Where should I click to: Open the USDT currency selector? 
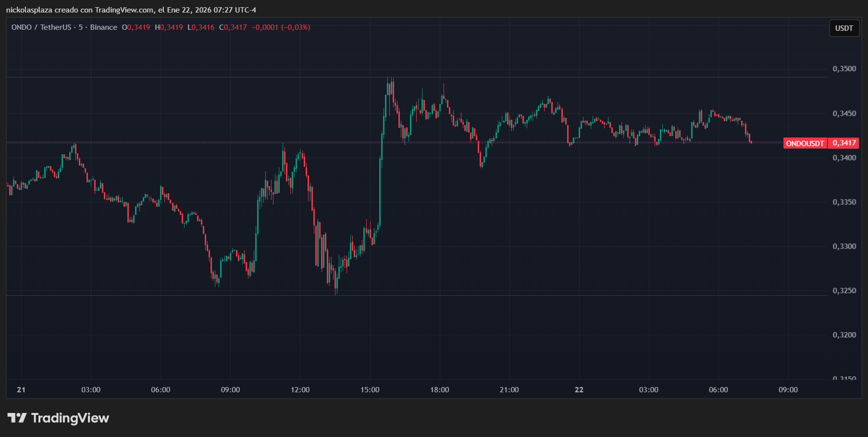(843, 28)
